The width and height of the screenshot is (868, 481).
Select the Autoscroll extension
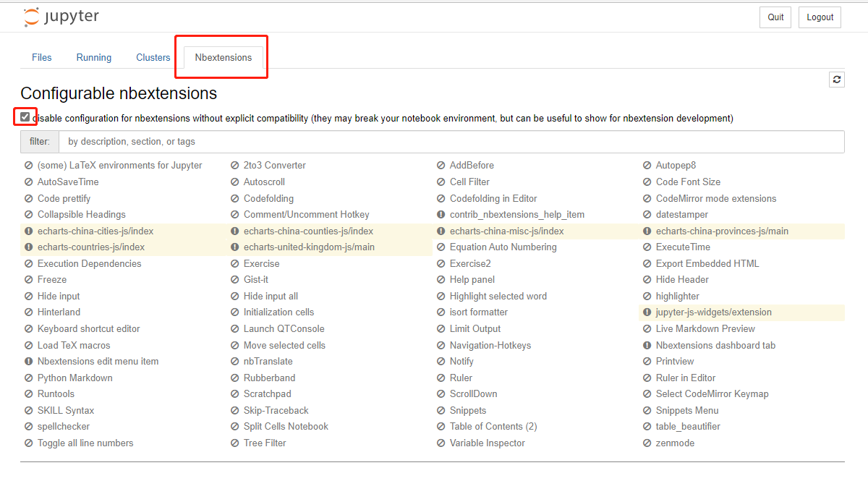click(x=264, y=182)
